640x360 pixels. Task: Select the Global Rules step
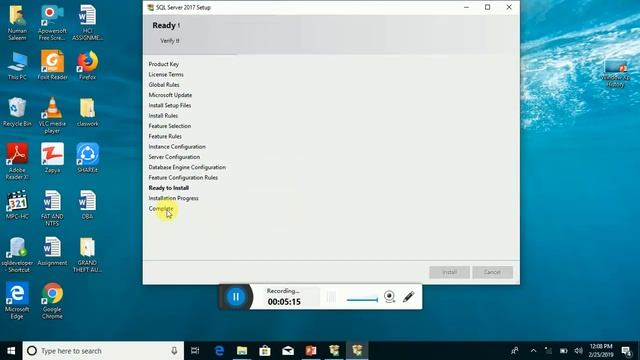coord(164,84)
